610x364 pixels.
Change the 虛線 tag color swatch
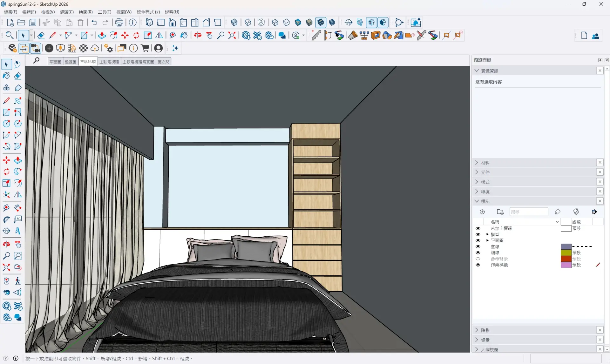pos(566,246)
